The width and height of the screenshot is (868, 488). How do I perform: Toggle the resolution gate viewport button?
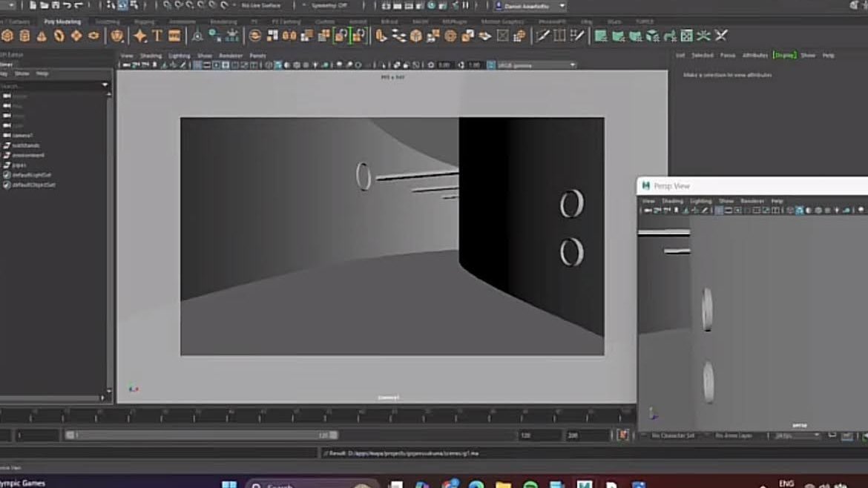coord(216,65)
